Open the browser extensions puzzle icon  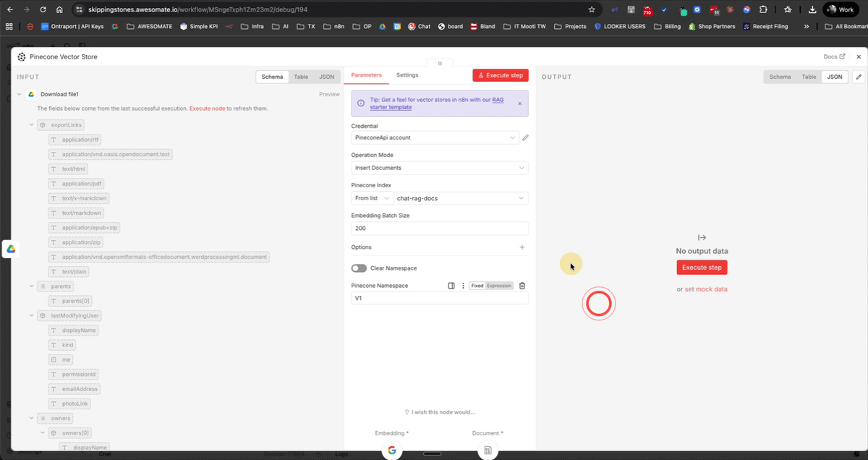point(763,9)
